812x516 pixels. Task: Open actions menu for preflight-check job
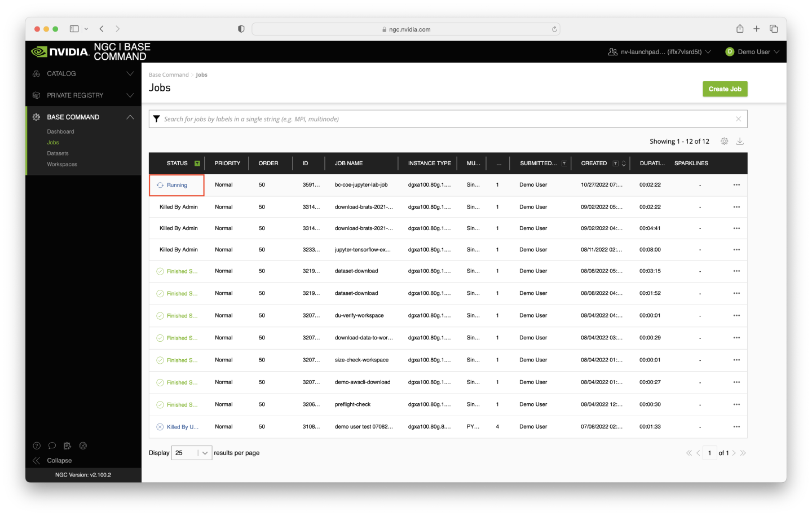tap(736, 405)
